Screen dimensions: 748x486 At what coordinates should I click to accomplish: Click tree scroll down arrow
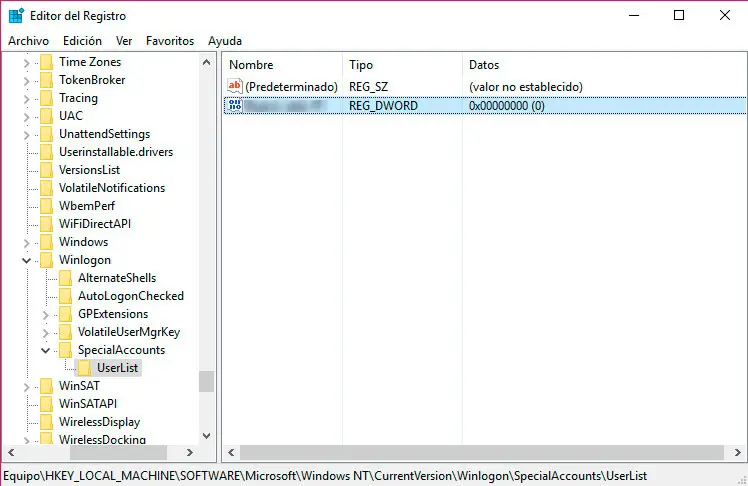click(x=207, y=435)
